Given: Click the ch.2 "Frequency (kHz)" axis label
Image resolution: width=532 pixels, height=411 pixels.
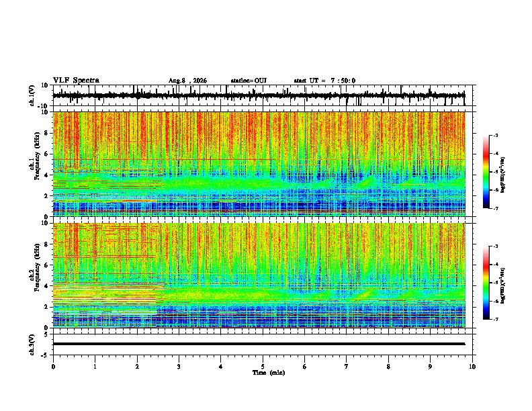Looking at the screenshot, I should [x=37, y=267].
